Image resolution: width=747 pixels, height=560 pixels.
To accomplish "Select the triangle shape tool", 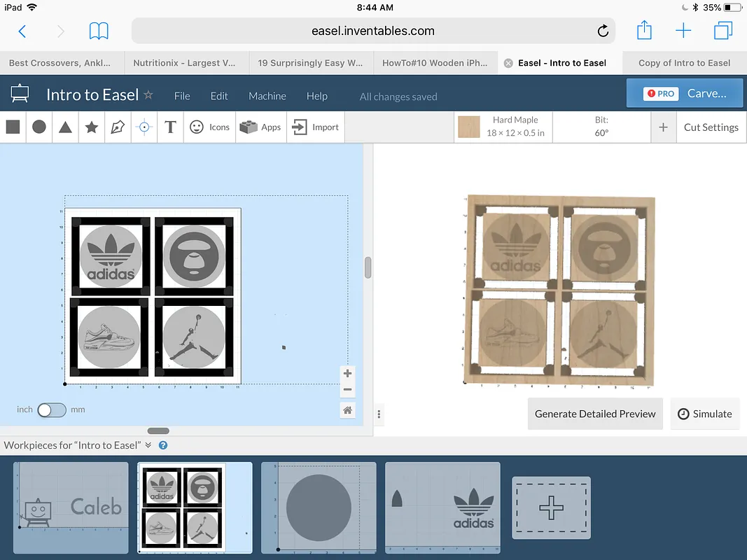I will 65,127.
